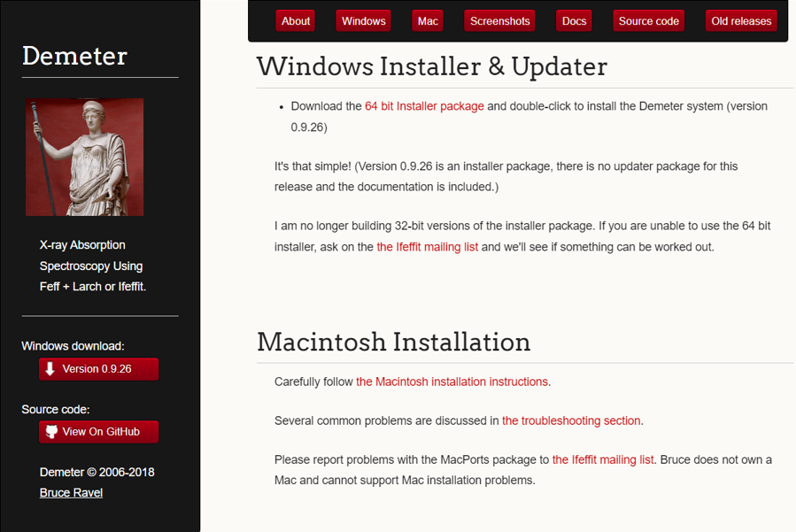Click the Windows Installer & Updater heading
The height and width of the screenshot is (532, 796).
click(x=432, y=66)
